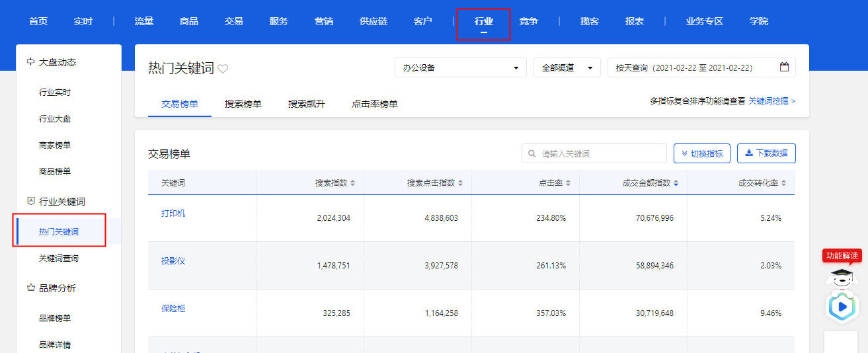Select 行业 in top navigation
This screenshot has width=868, height=353.
(x=484, y=21)
